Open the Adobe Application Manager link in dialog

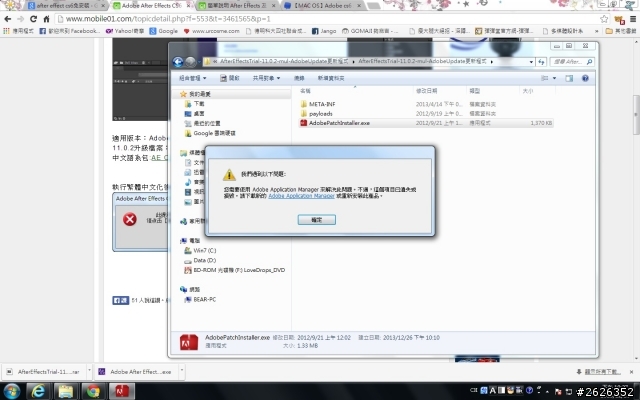301,196
